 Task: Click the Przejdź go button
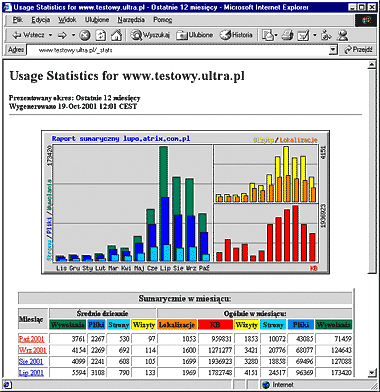[x=358, y=50]
